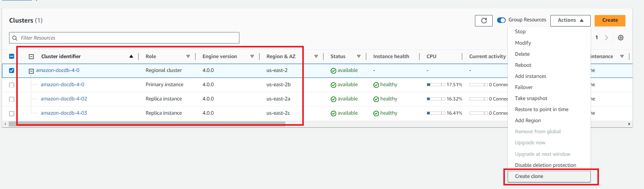Click CPU bar showing 16.41%
Image resolution: width=644 pixels, height=189 pixels.
(436, 113)
